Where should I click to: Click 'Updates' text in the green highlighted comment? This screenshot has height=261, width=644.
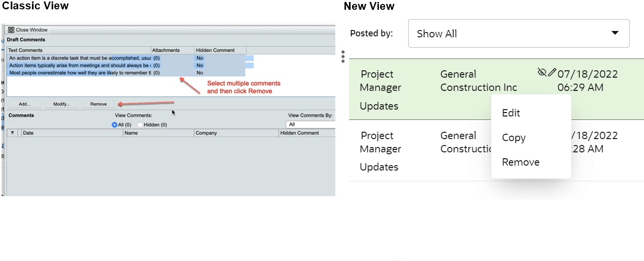click(x=379, y=106)
